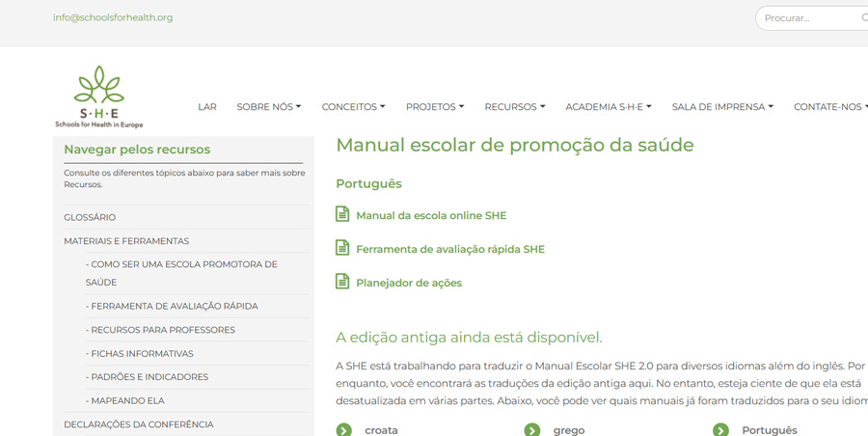Click the document icon beside Planejador de ações
868x436 pixels.
pos(342,281)
